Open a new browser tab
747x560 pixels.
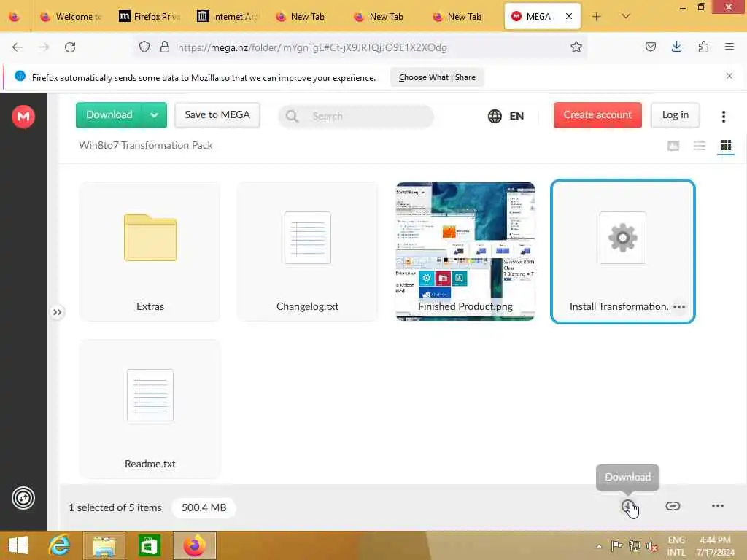(x=596, y=16)
